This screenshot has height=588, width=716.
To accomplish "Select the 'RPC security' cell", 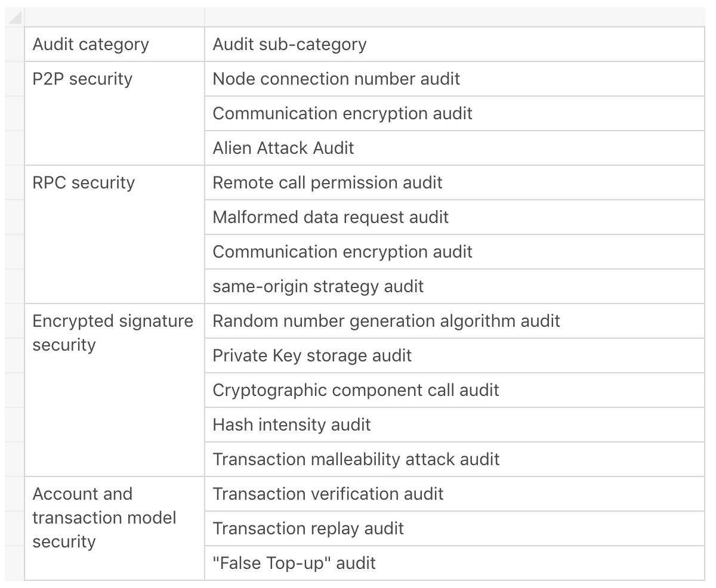I will click(115, 234).
